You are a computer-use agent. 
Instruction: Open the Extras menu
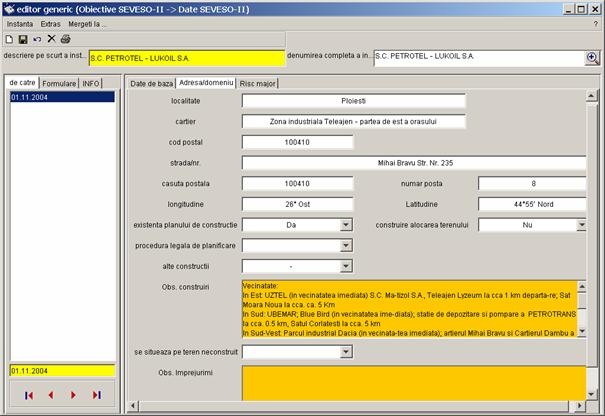50,22
